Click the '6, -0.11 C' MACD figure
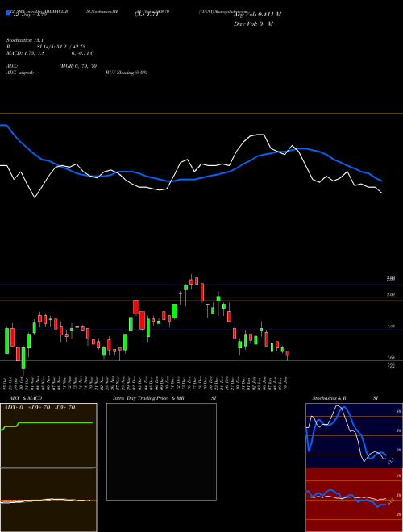The height and width of the screenshot is (532, 403). 83,53
